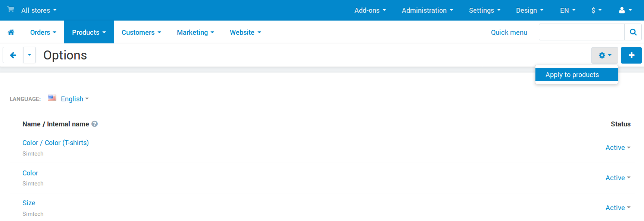The image size is (644, 221).
Task: Focus the top search input field
Action: click(582, 32)
